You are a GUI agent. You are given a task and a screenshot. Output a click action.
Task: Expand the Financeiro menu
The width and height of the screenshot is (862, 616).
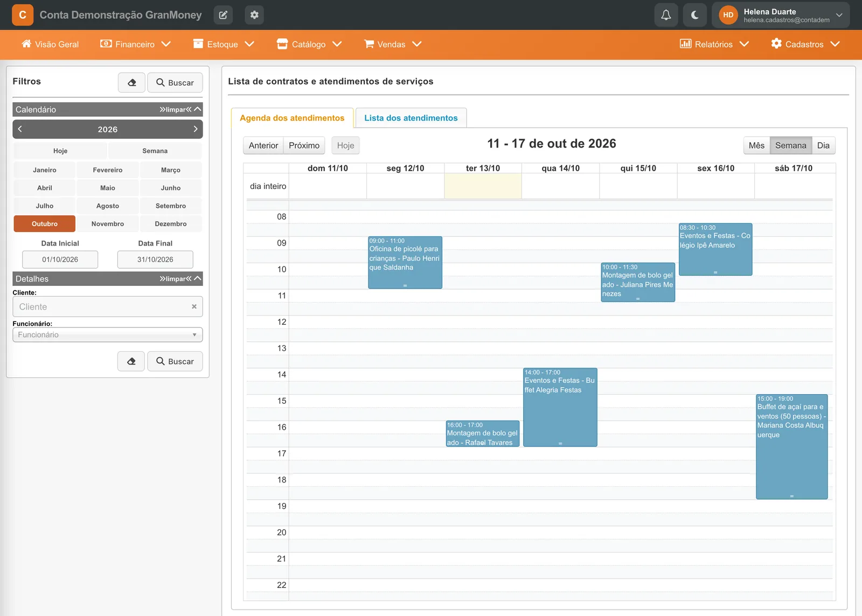point(135,44)
